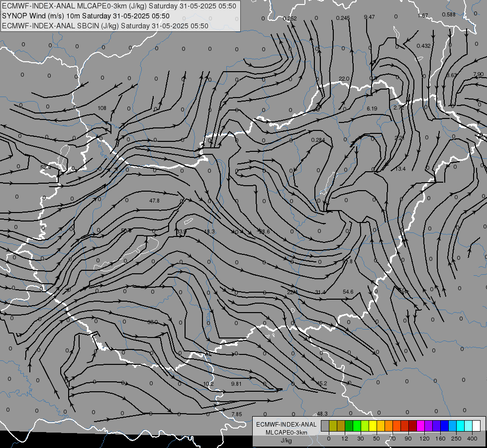Click the ECMWF-INDEX-ANAL MLCAPE0-3km title line
This screenshot has width=487, height=448.
119,6
